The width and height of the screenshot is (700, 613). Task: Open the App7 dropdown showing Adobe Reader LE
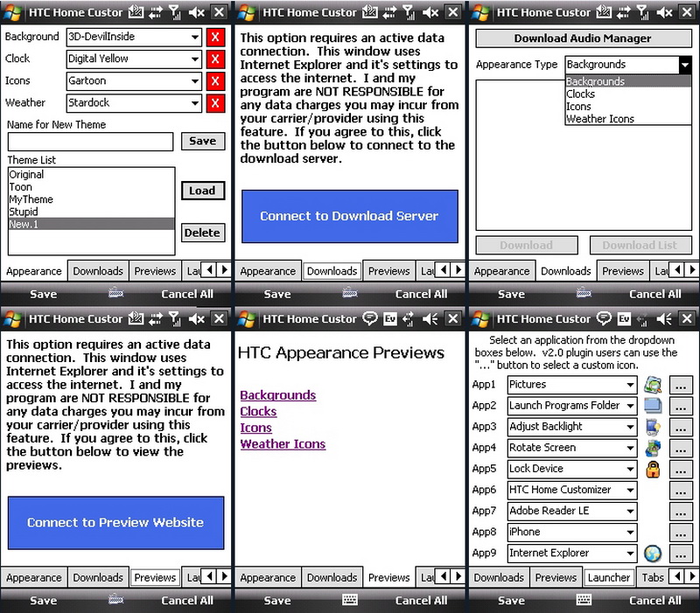click(572, 512)
